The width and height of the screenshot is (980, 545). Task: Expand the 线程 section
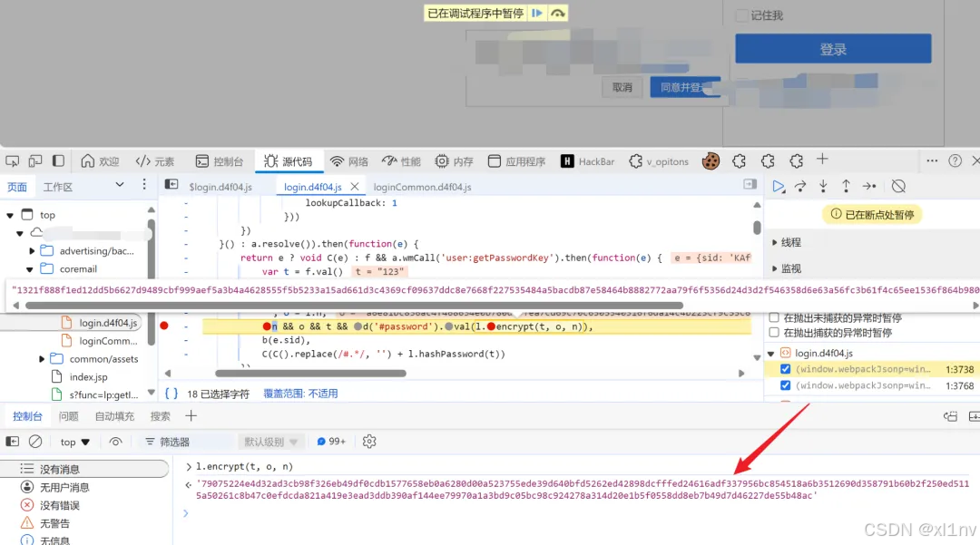[x=788, y=242]
